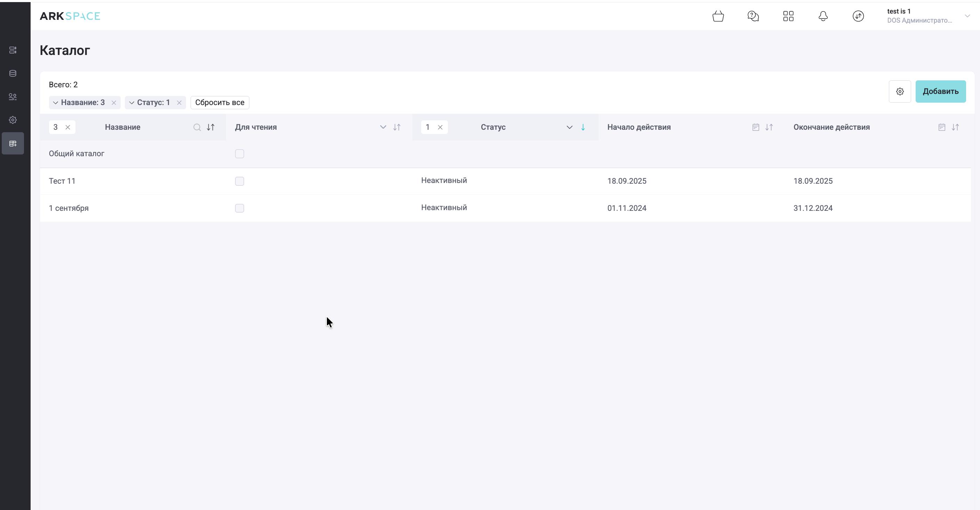Open catalog item in the sidebar
The image size is (980, 510).
click(13, 143)
